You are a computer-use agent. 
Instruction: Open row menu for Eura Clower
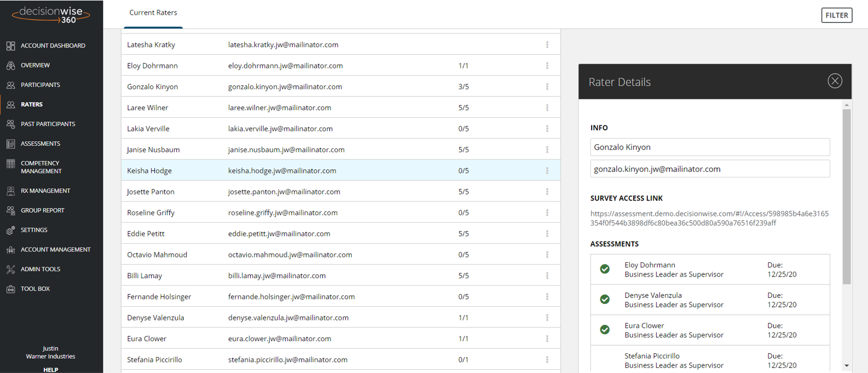click(x=547, y=338)
